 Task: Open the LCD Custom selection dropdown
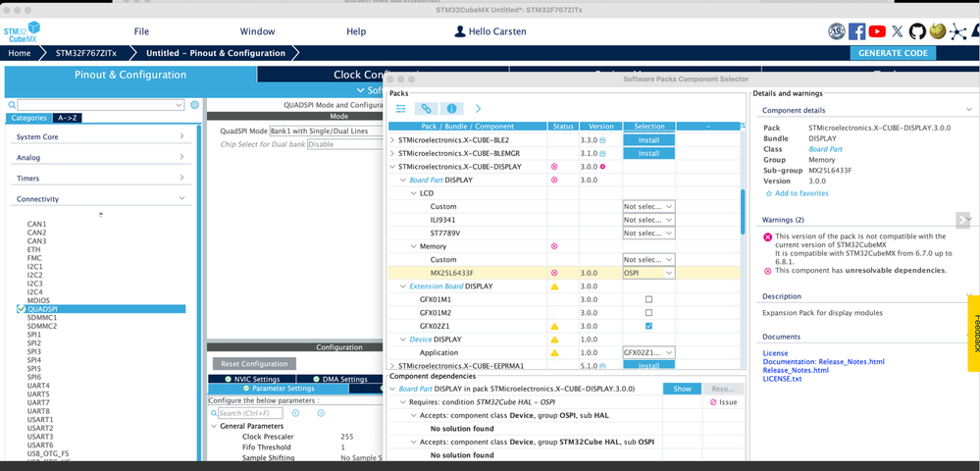coord(648,206)
